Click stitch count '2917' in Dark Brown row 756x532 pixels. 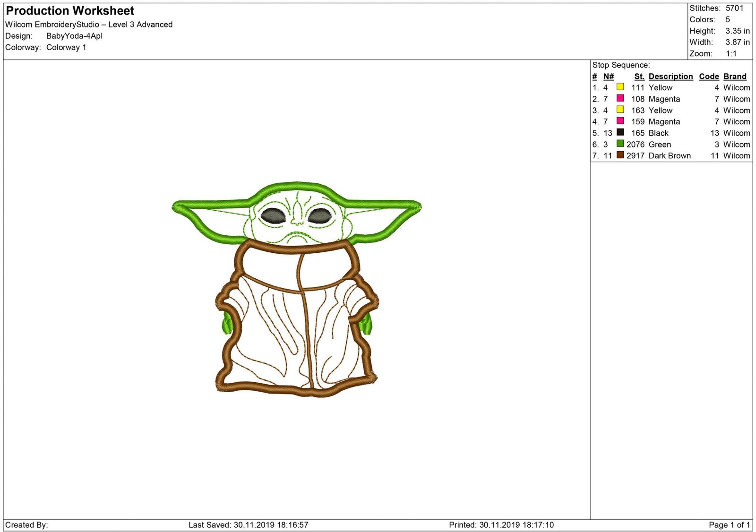click(636, 156)
